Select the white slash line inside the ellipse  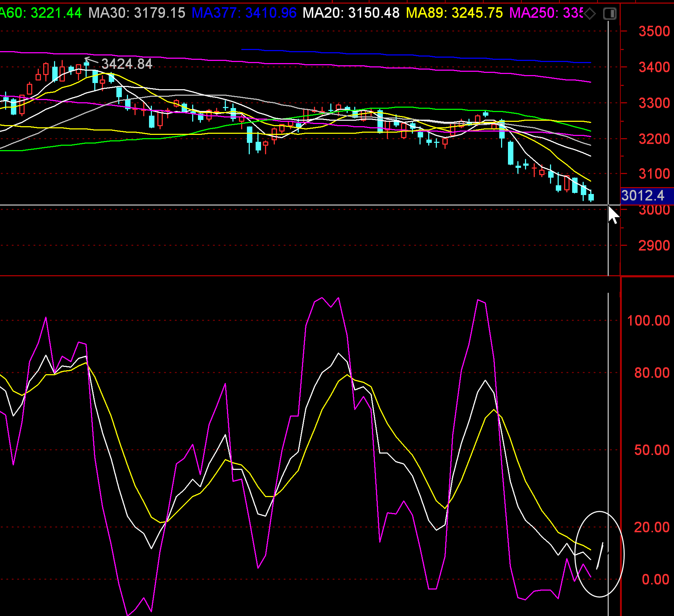(x=600, y=556)
